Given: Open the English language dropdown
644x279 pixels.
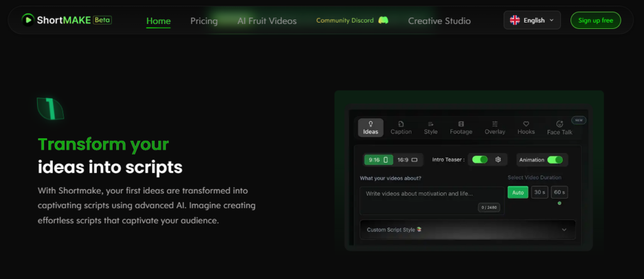Looking at the screenshot, I should click(532, 20).
